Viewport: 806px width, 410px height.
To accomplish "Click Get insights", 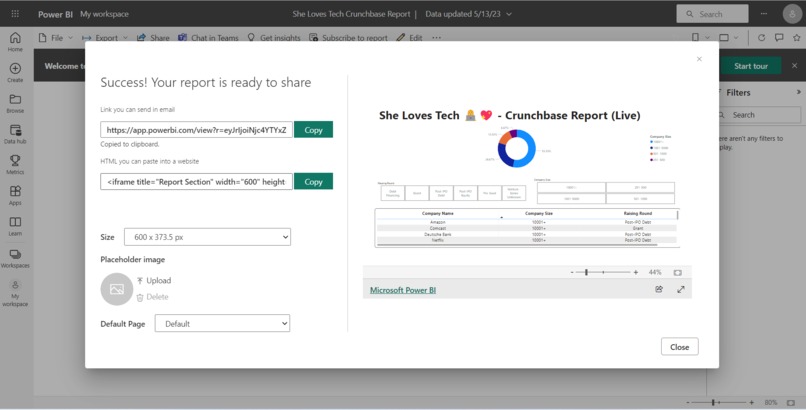I will [x=273, y=38].
